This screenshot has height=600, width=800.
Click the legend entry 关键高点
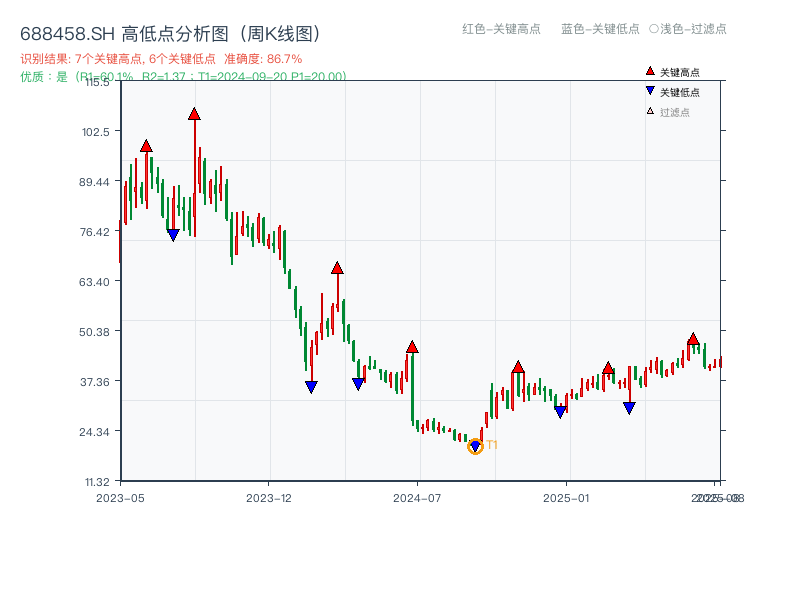673,72
